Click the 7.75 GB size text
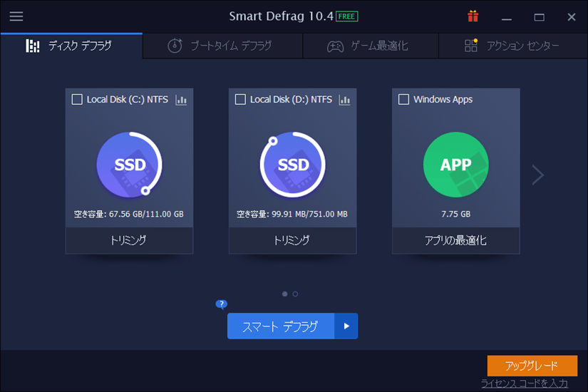588x392 pixels. (455, 215)
